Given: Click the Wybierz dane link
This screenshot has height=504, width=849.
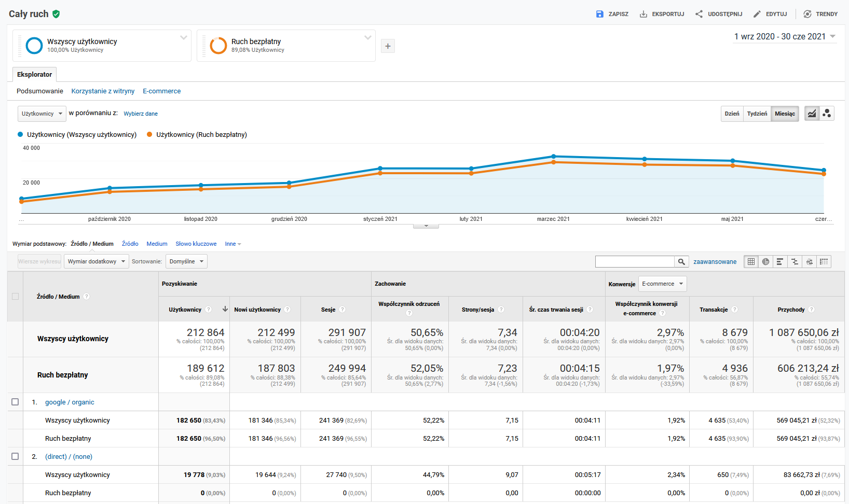Looking at the screenshot, I should (141, 114).
